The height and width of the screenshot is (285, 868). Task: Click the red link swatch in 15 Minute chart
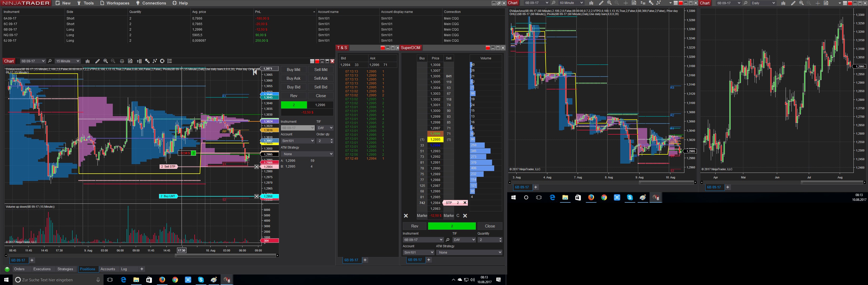tap(317, 61)
